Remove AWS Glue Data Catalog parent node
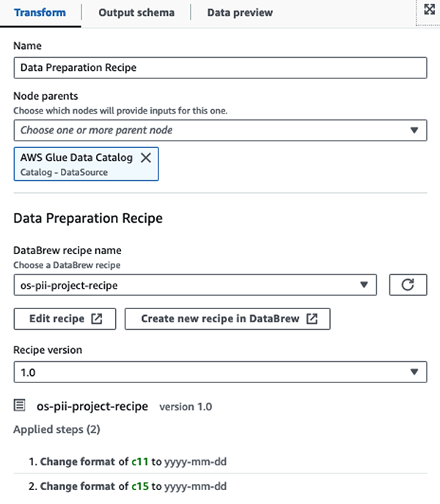This screenshot has width=440, height=504. click(x=146, y=157)
